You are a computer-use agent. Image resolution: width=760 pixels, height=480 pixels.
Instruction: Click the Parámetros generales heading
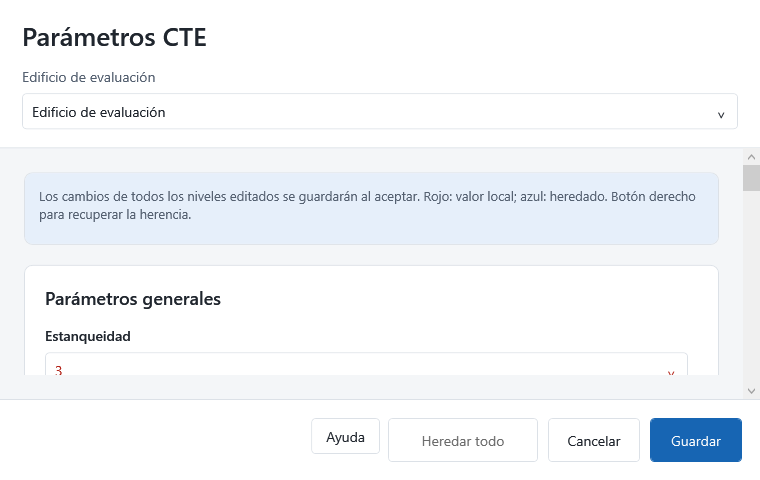pyautogui.click(x=133, y=299)
